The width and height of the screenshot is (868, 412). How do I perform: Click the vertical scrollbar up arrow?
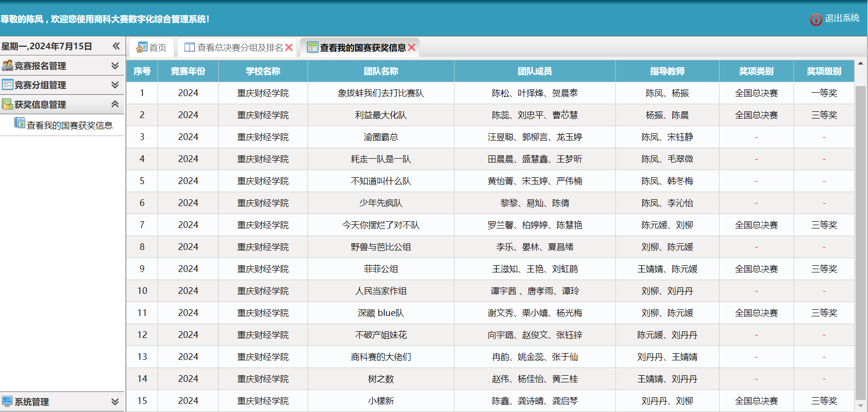pyautogui.click(x=860, y=64)
